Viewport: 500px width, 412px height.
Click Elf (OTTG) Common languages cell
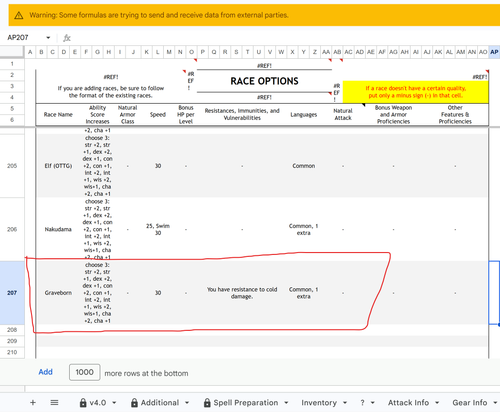304,166
